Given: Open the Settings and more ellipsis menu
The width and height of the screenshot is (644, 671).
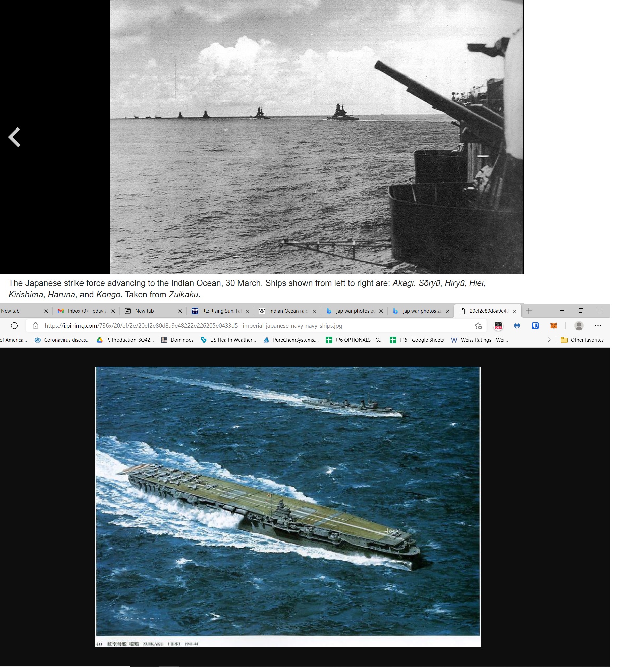Looking at the screenshot, I should pos(598,326).
